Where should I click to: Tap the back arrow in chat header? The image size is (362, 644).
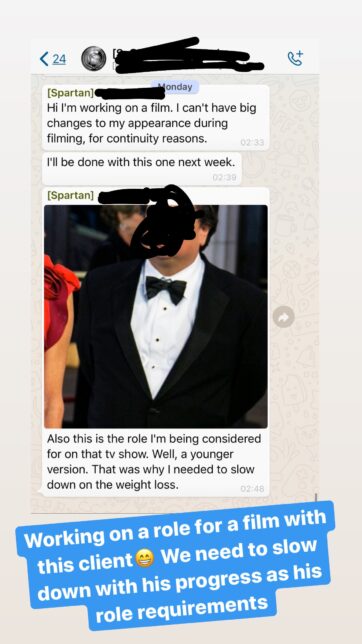point(44,59)
